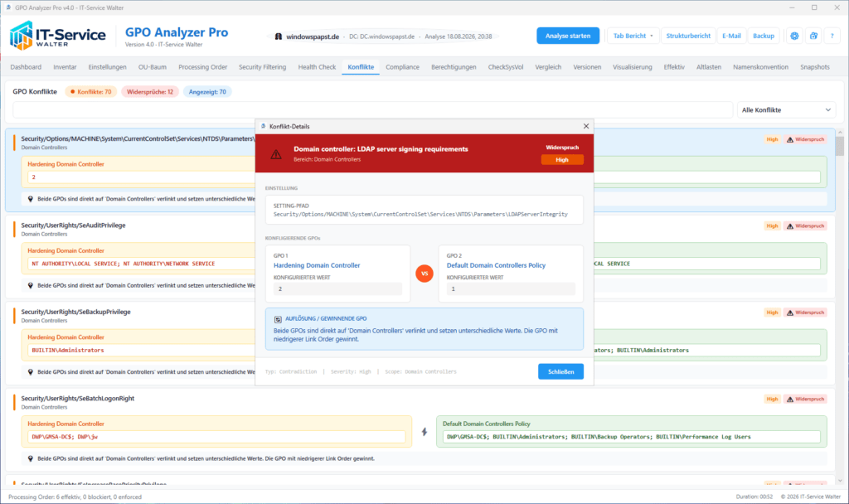Switch to the Namenskonvention tab

pos(761,67)
